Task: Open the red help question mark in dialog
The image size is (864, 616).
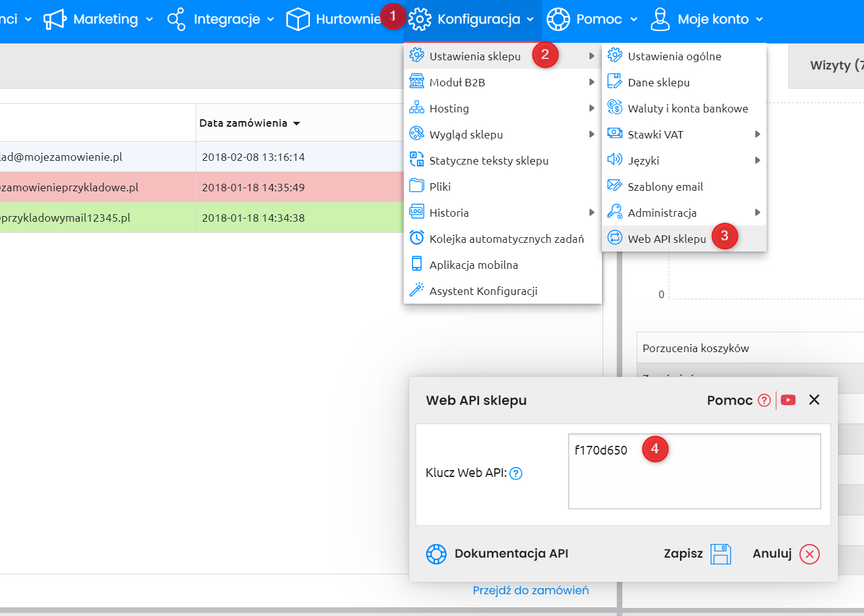Action: pos(765,401)
